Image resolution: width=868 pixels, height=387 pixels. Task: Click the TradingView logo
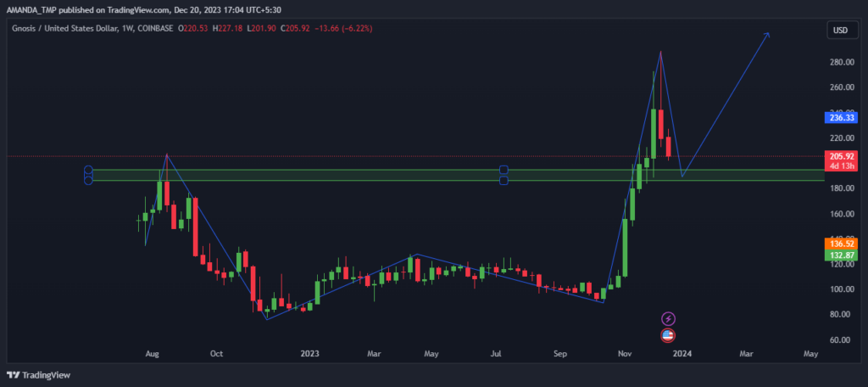(38, 375)
